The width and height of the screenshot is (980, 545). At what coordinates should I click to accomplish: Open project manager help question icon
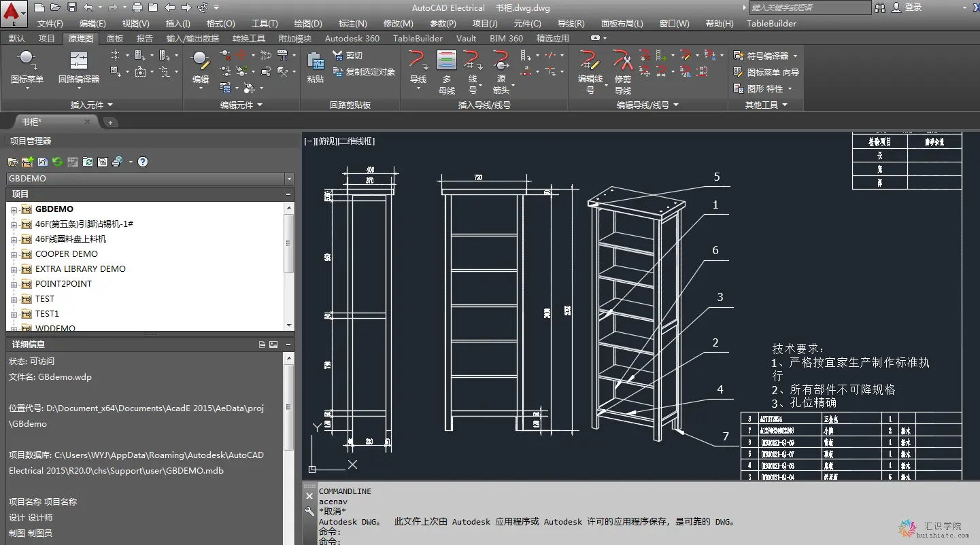point(143,162)
